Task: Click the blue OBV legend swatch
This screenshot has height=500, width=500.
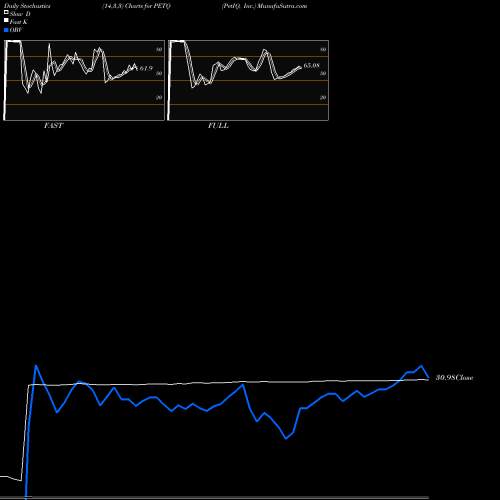Action: coord(6,30)
